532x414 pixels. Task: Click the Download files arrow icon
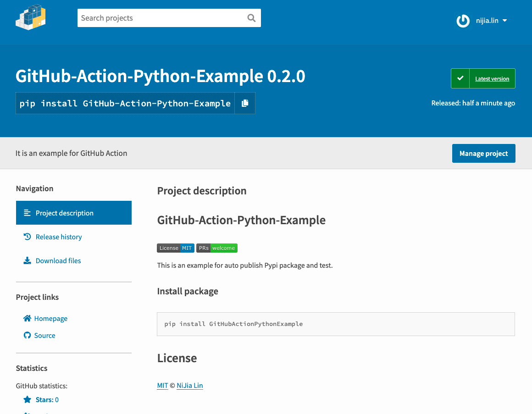[x=27, y=260]
